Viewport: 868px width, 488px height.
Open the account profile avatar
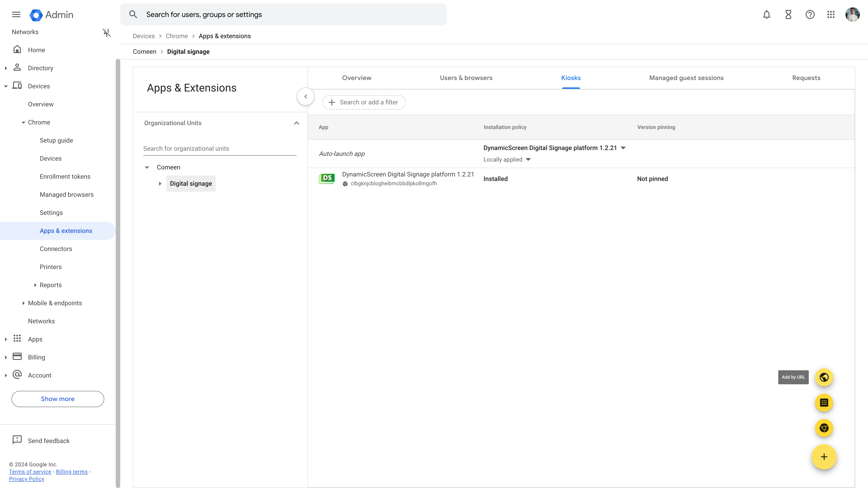852,14
